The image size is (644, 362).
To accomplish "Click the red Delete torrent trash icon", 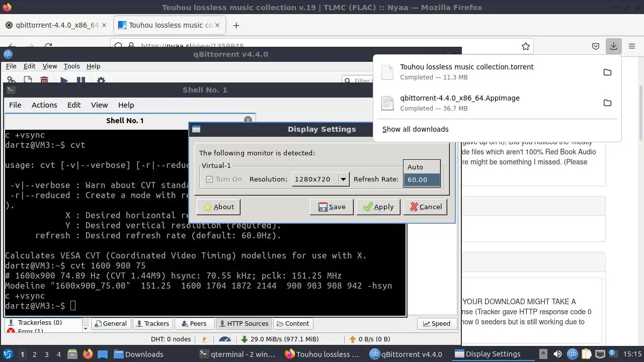I will coord(44,80).
